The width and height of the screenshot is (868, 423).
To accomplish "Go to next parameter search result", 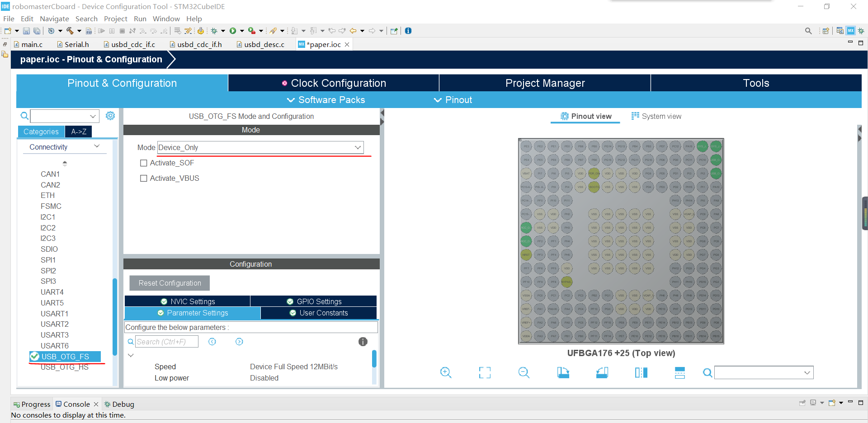I will click(239, 342).
